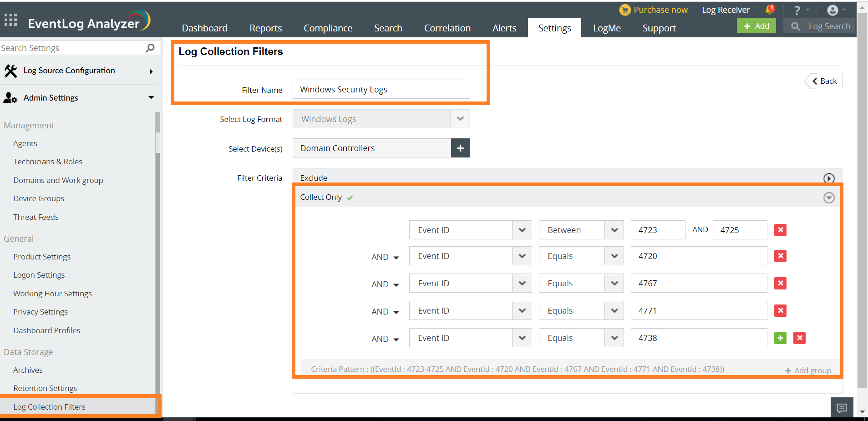Expand the Exclude criteria section
This screenshot has height=421, width=868.
[829, 178]
